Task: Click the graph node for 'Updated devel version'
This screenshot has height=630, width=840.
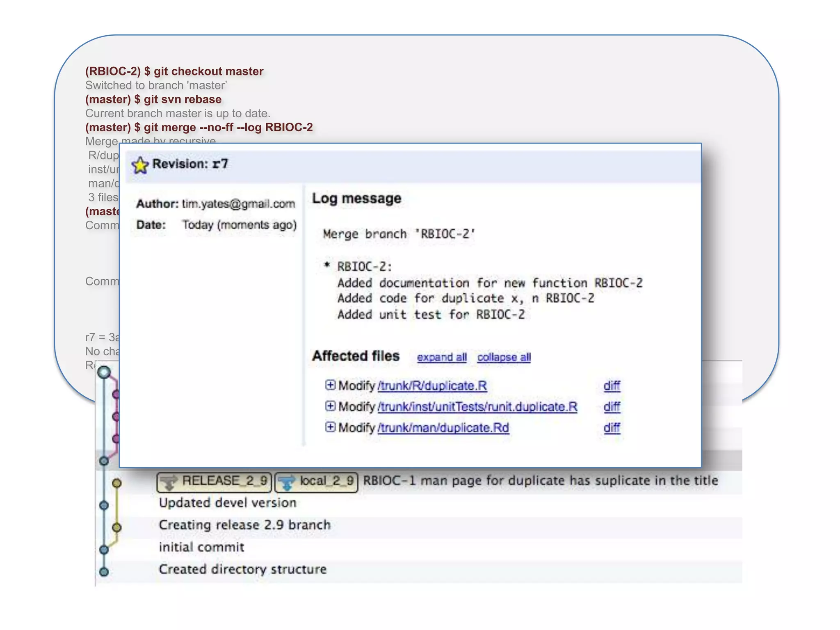Action: [x=104, y=505]
